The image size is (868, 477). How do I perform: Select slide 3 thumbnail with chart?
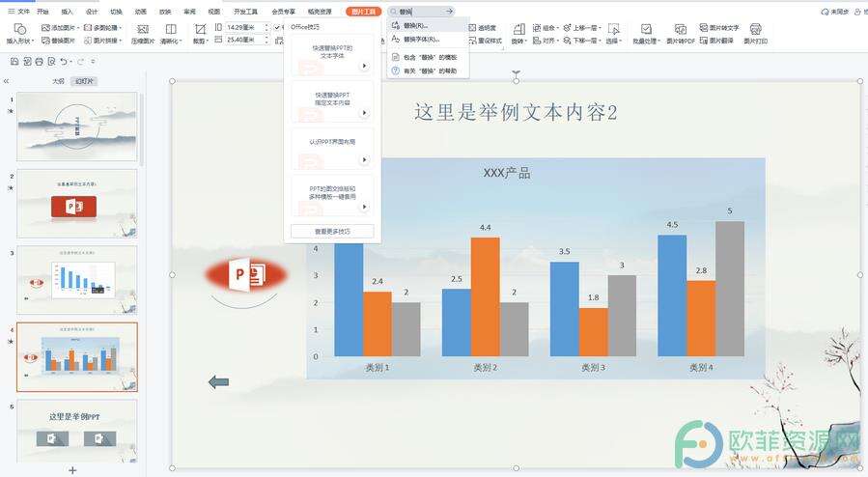coord(77,281)
